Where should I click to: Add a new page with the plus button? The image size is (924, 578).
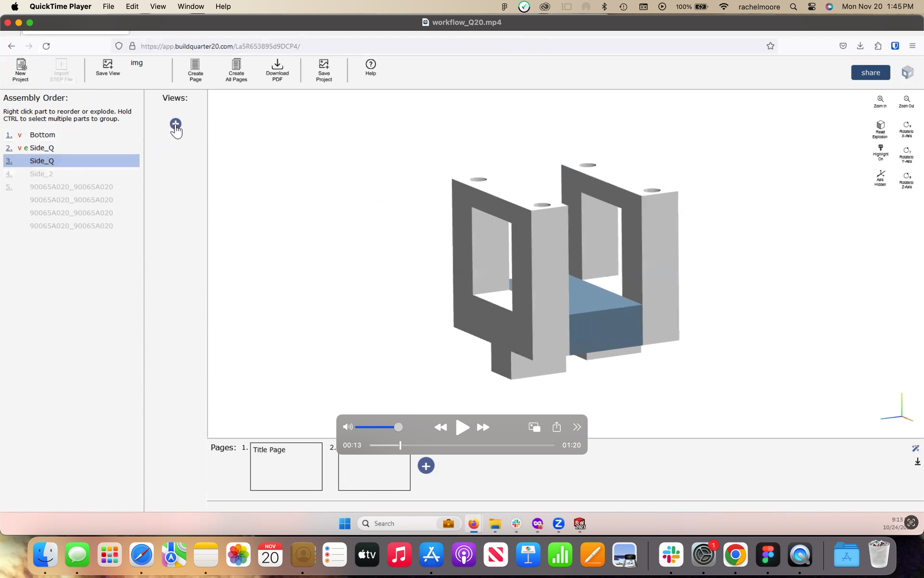tap(426, 466)
